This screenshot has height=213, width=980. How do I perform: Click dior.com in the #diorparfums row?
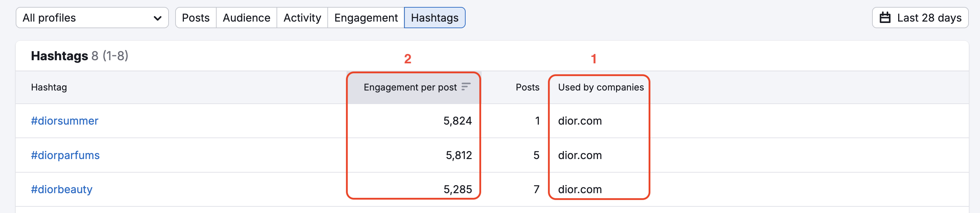pyautogui.click(x=580, y=155)
